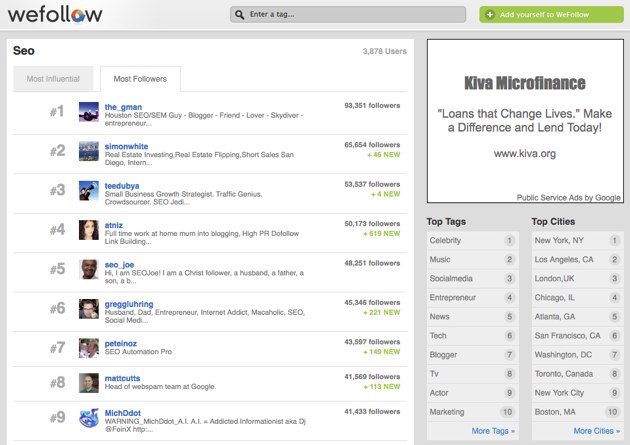Click the search magnifier icon
Screen dimensions: 630x445
(239, 15)
